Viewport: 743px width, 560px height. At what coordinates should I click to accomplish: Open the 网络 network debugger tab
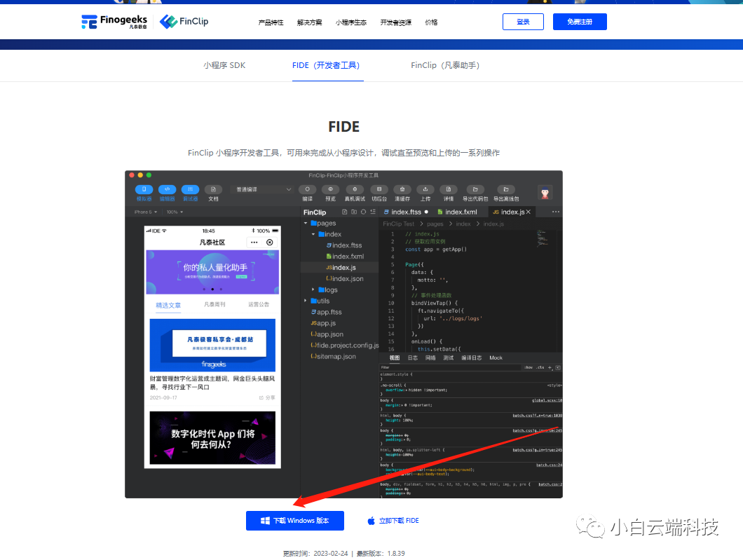[430, 357]
